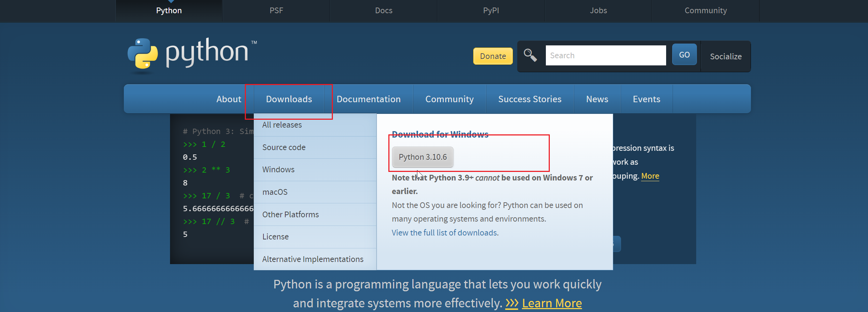
Task: Open the Socialize dropdown
Action: pos(726,56)
